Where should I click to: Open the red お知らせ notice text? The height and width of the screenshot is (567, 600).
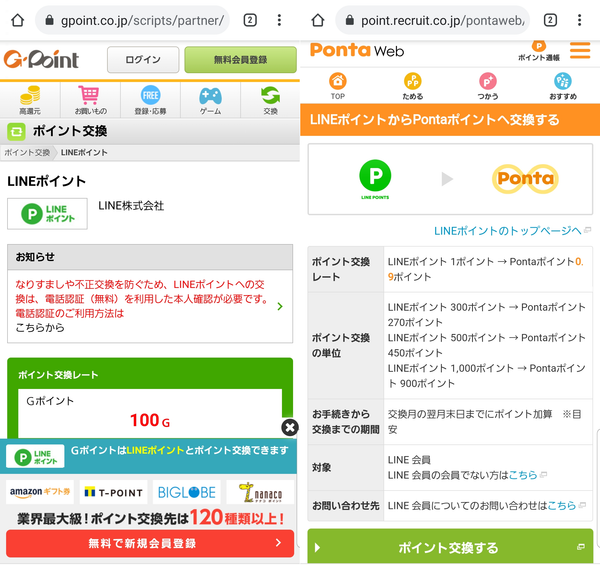coord(142,299)
